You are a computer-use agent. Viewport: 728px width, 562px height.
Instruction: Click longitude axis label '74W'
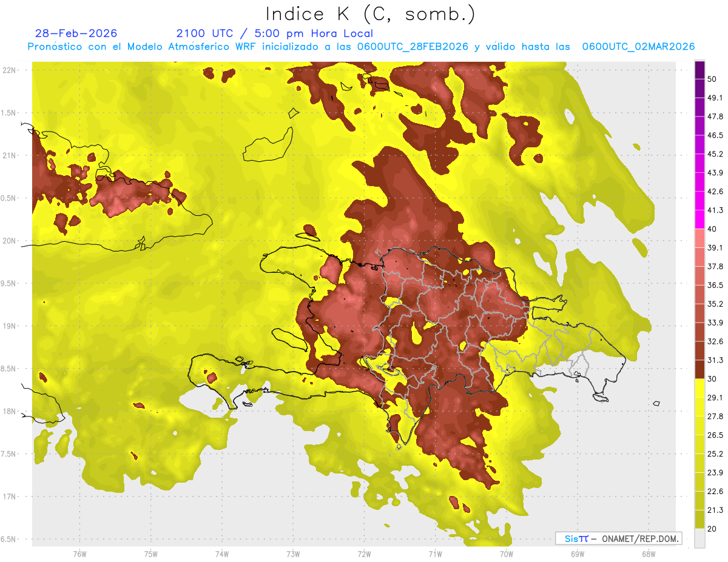tap(221, 554)
